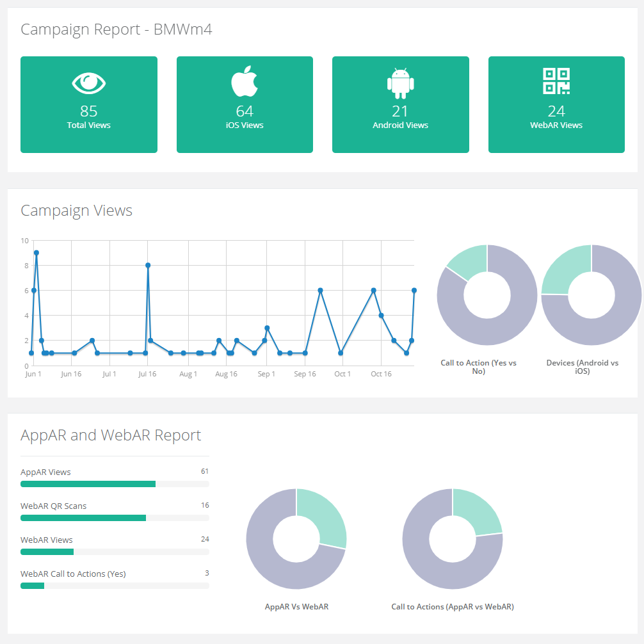Click the QR code icon for WebAR Views
This screenshot has width=644, height=644.
coord(556,81)
